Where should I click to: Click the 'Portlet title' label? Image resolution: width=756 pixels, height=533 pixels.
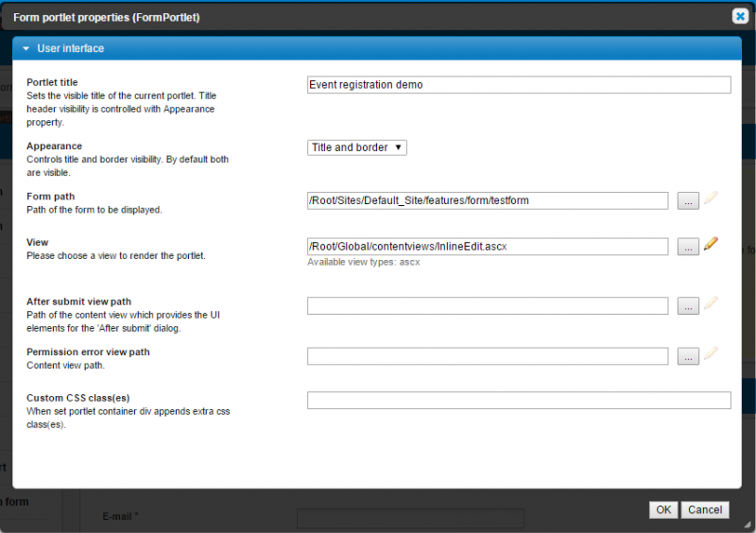click(x=52, y=82)
